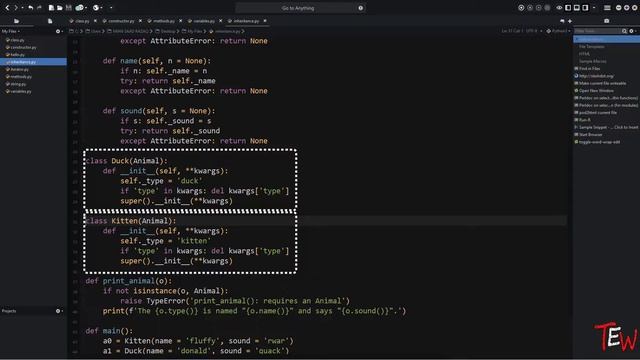Click the Filter Tools input field

coord(597,31)
